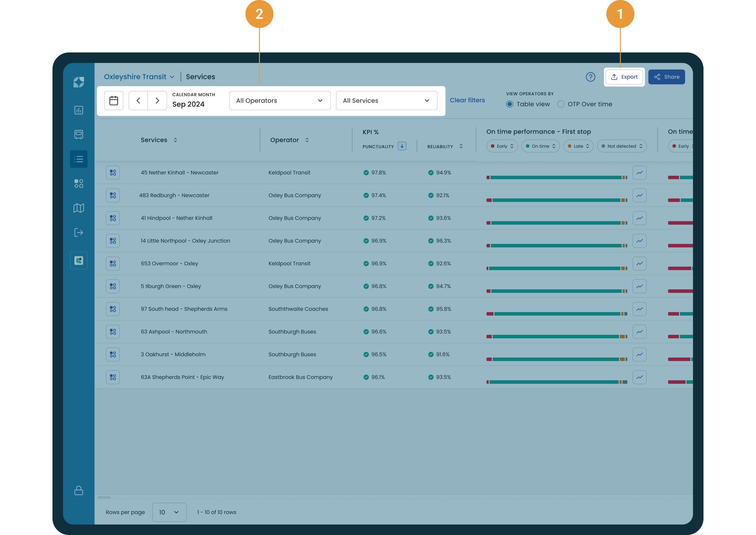Image resolution: width=756 pixels, height=535 pixels.
Task: Open dashboard icon for 483 Redburgh row
Action: [113, 195]
